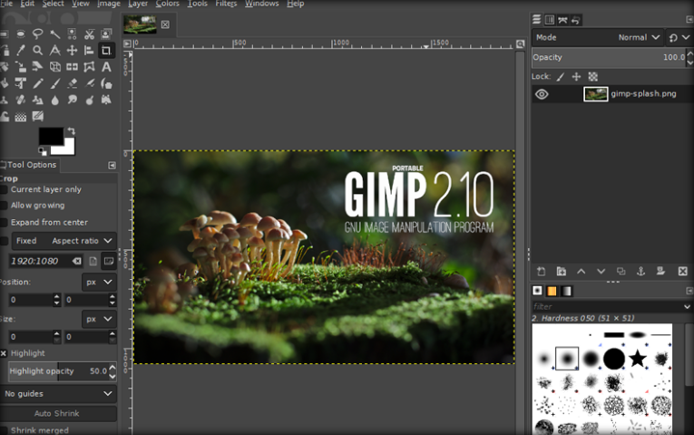Viewport: 694px width, 435px height.
Task: Select the Scale tool
Action: click(x=20, y=67)
